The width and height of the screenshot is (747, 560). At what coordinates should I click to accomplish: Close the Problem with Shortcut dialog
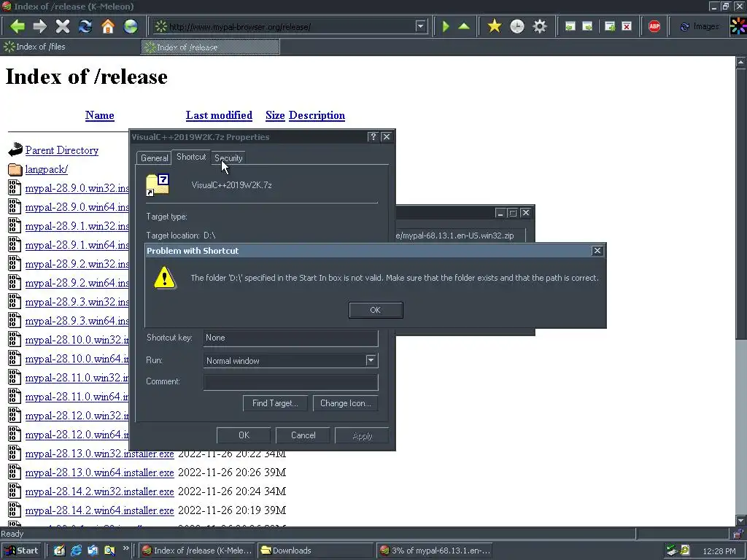597,251
